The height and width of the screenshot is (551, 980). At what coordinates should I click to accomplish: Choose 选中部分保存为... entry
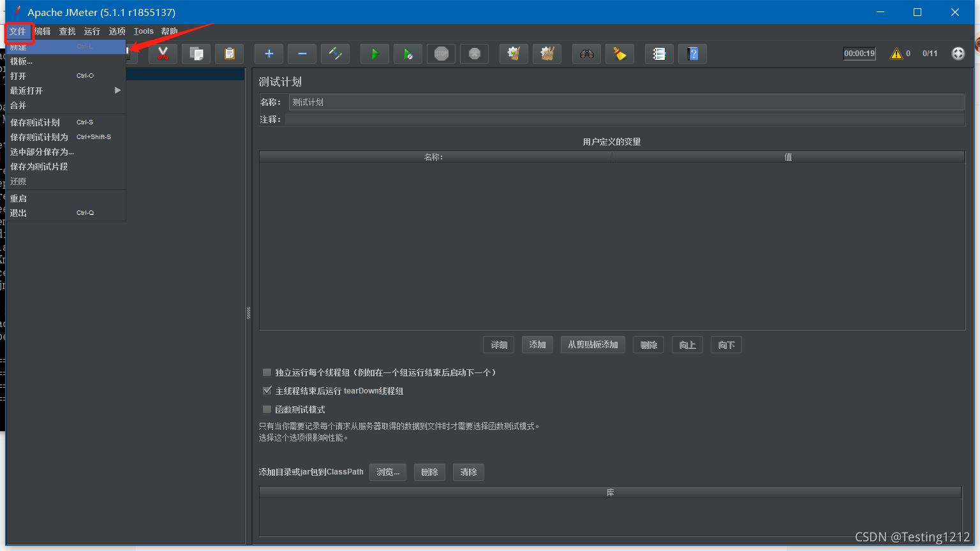pos(66,152)
